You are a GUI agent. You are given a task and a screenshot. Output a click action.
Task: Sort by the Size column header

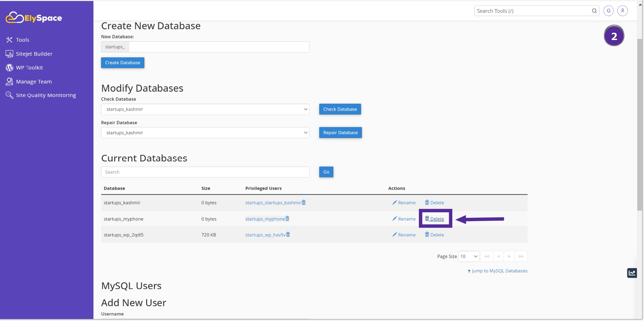(x=206, y=188)
